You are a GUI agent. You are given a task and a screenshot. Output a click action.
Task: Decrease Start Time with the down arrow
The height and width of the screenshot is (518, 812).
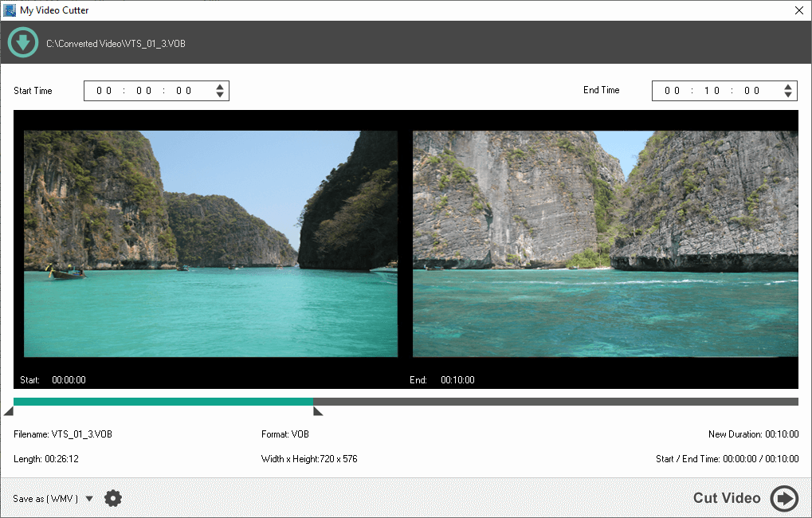[220, 95]
